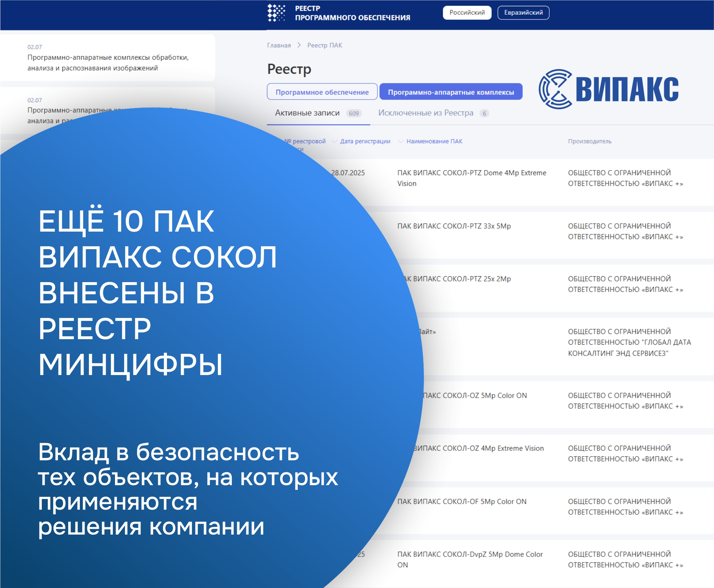Click the breadcrumb chevron separator
Viewport: 714px width, 588px height.
299,45
